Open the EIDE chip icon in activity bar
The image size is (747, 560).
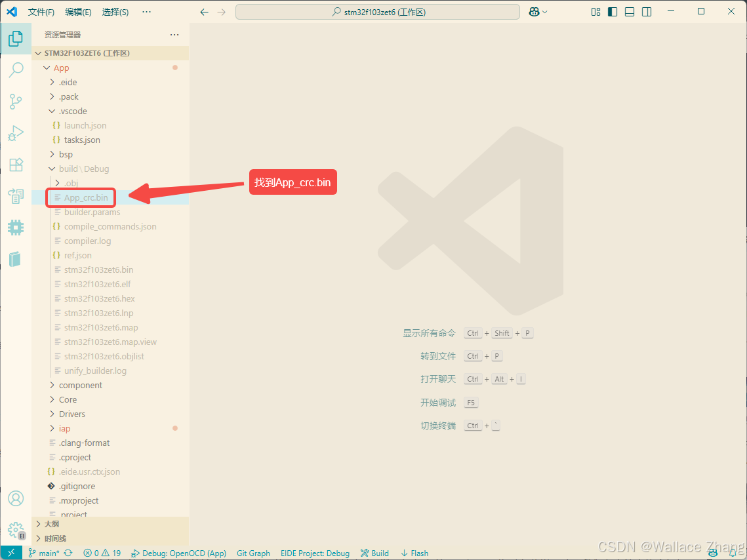click(16, 227)
